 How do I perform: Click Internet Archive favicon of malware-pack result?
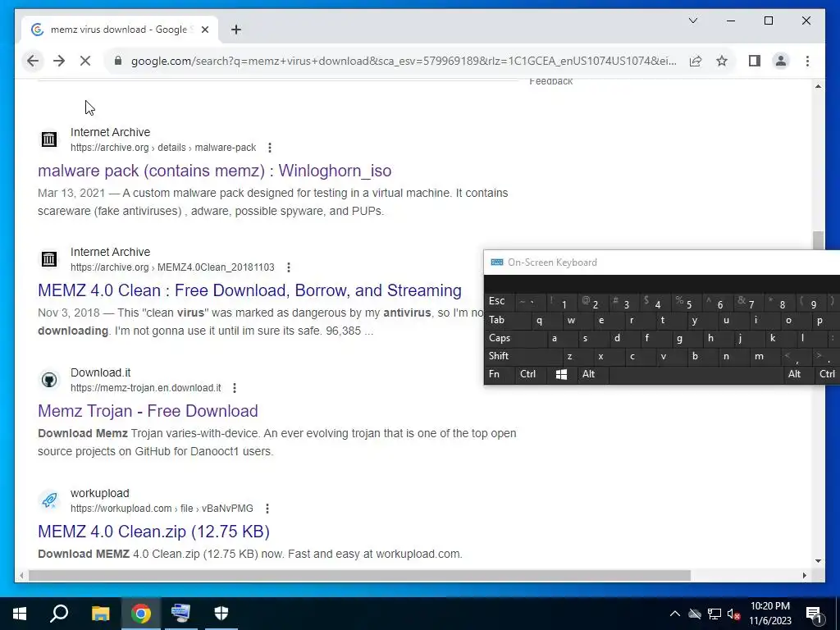[x=48, y=139]
